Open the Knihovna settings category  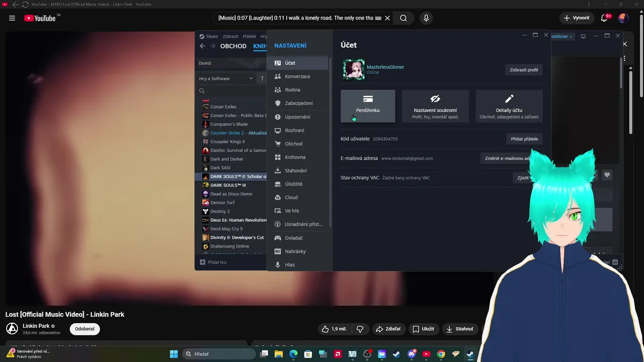coord(298,157)
